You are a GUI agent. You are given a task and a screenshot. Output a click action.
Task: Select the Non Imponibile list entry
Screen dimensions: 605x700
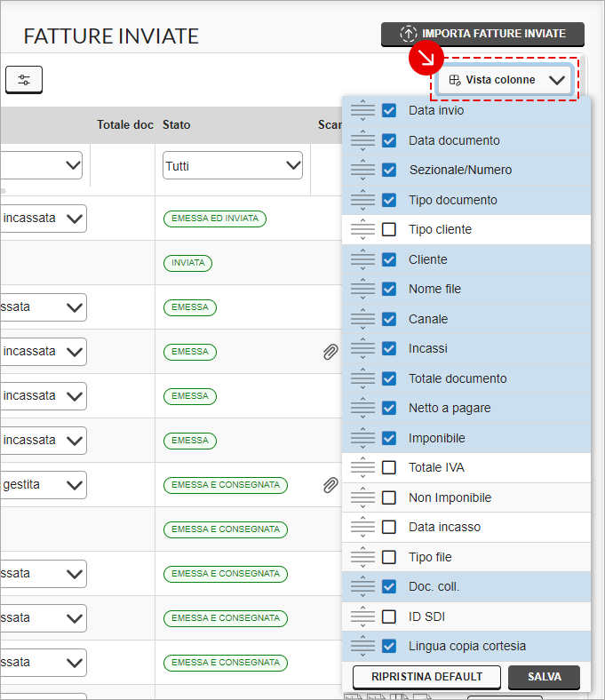pyautogui.click(x=450, y=497)
